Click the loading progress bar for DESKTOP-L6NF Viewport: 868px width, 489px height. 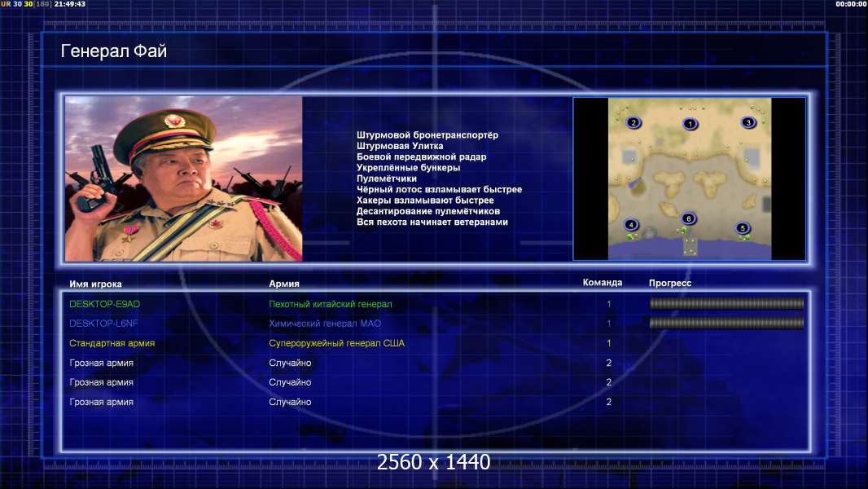click(726, 323)
